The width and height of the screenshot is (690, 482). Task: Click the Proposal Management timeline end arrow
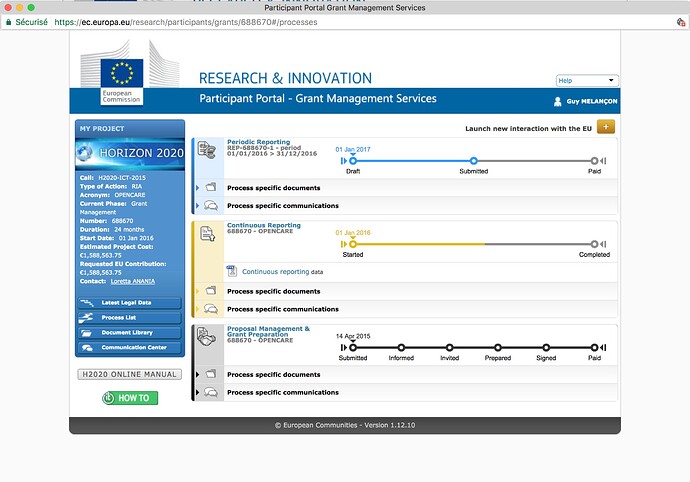point(603,347)
